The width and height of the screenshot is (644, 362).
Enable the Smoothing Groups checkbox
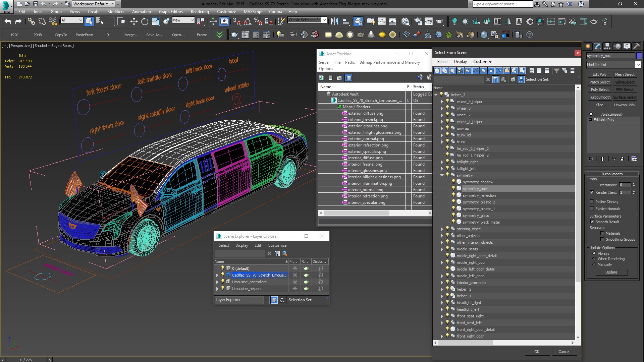pos(602,239)
